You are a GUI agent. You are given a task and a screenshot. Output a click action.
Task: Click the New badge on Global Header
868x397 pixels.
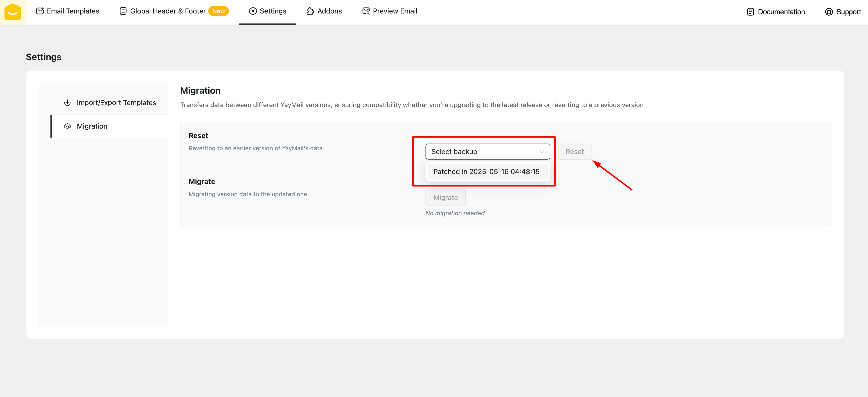click(x=218, y=11)
